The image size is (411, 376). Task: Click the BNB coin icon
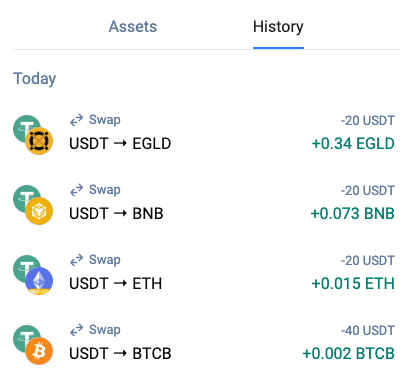coord(39,211)
